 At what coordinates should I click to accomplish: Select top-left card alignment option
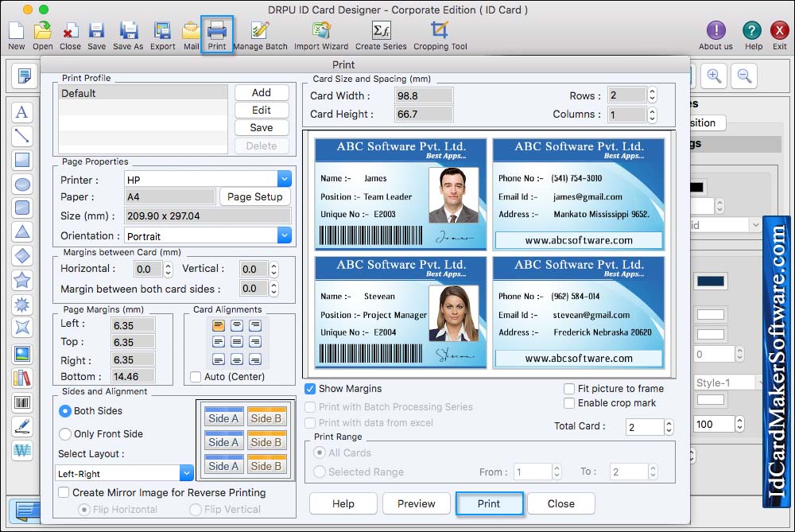pos(219,325)
